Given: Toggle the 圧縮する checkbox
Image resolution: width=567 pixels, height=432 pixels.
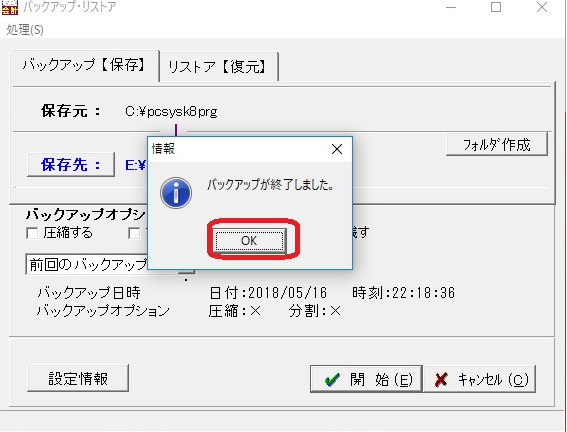Looking at the screenshot, I should point(32,234).
